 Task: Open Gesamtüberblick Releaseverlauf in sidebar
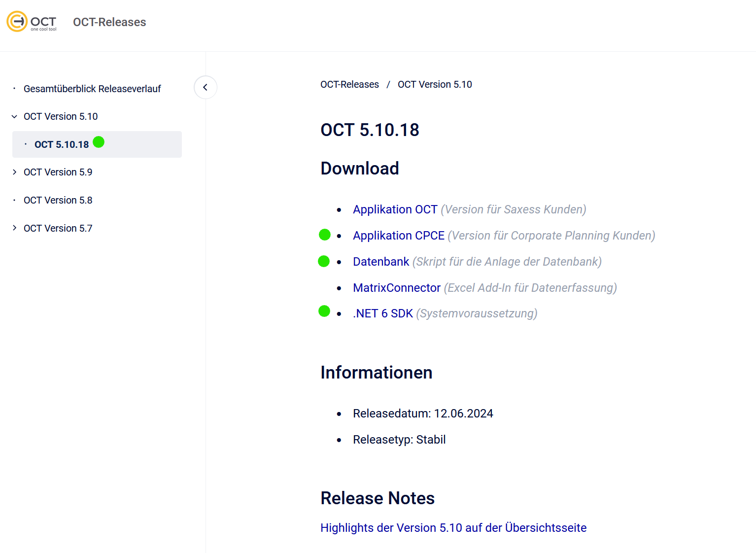pos(92,89)
